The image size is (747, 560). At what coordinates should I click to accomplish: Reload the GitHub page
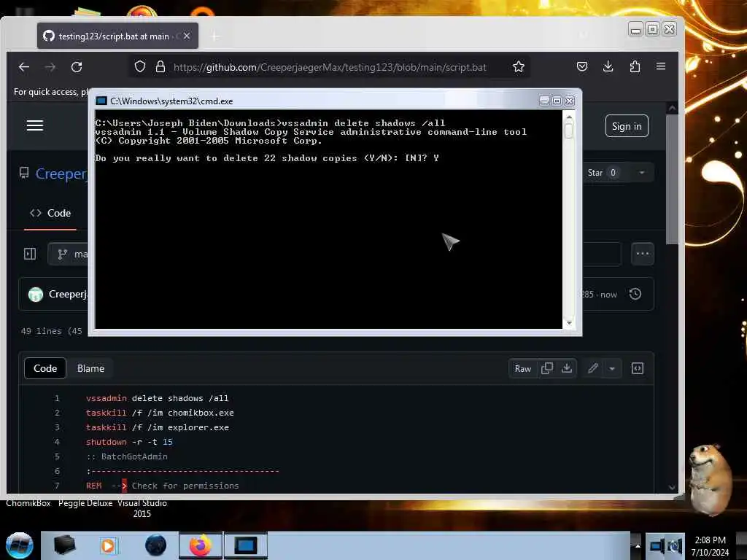tap(77, 67)
